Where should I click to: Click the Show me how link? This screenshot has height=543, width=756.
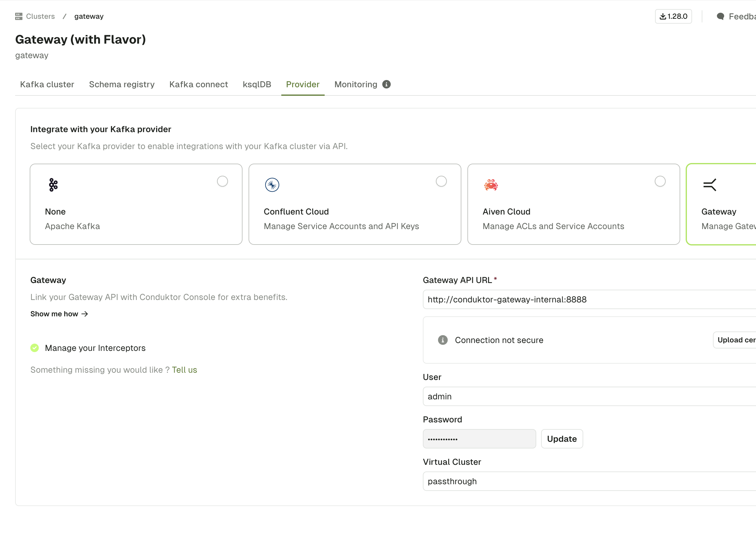click(x=59, y=314)
